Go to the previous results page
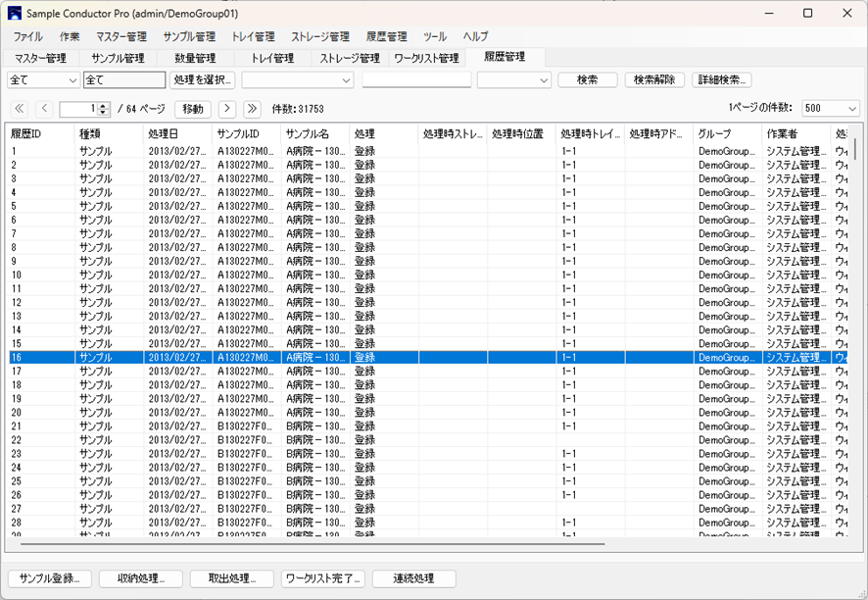The image size is (868, 600). pos(44,109)
